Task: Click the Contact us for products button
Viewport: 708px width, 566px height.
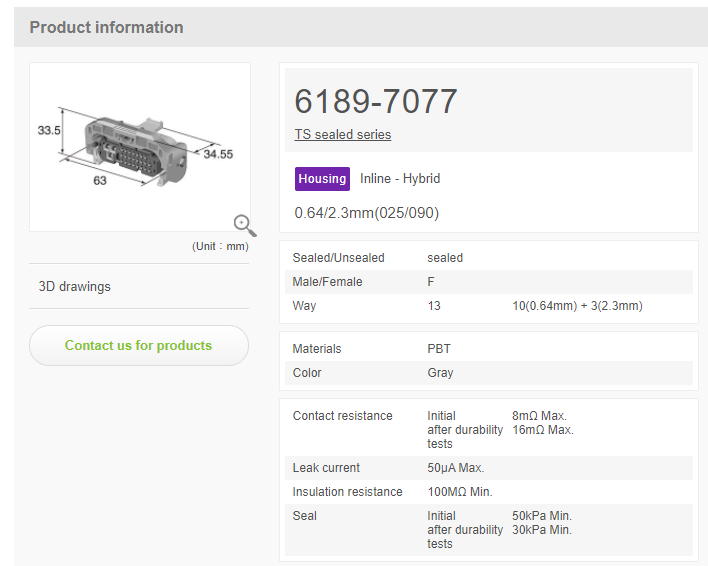Action: (x=138, y=345)
